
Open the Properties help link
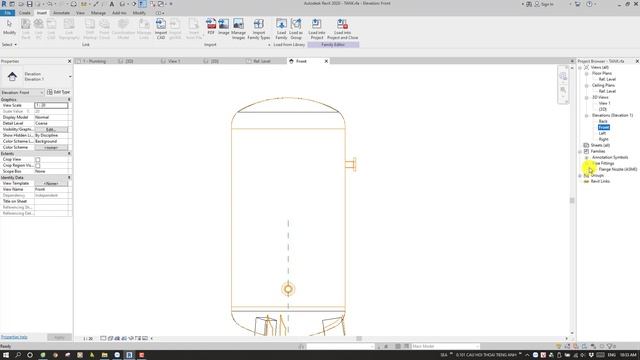[14, 337]
